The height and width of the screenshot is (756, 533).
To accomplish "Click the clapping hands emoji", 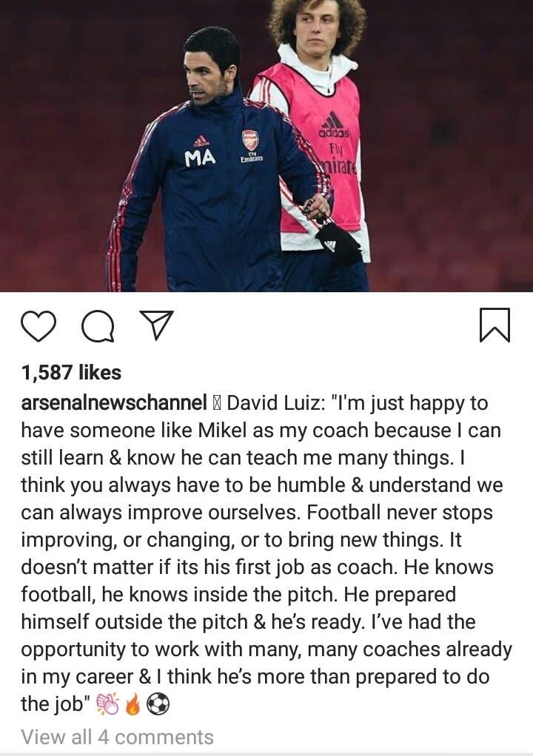I will pos(107,704).
